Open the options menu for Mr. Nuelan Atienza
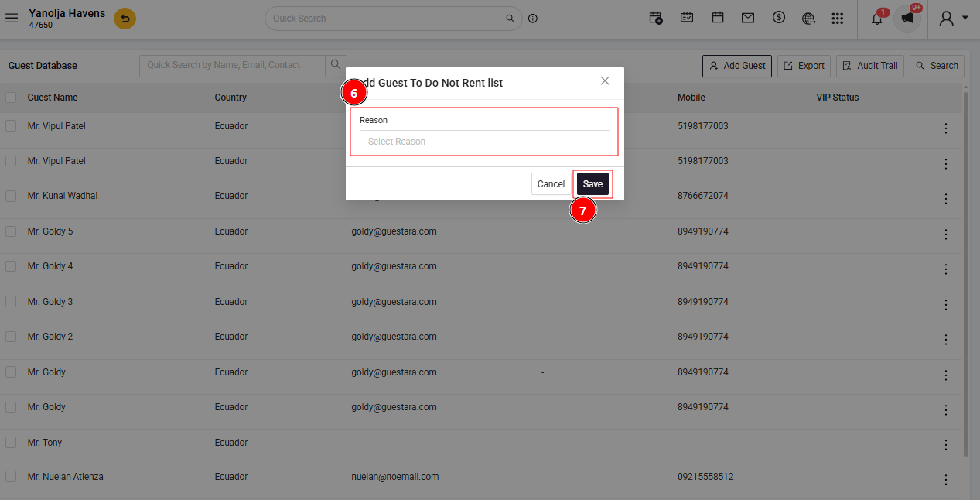This screenshot has height=500, width=980. pyautogui.click(x=945, y=480)
